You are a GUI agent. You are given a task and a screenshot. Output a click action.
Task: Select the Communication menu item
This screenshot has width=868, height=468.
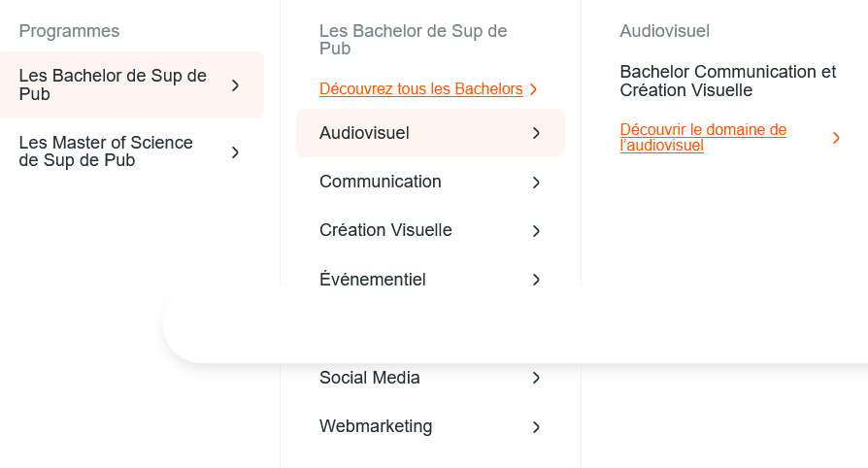380,182
